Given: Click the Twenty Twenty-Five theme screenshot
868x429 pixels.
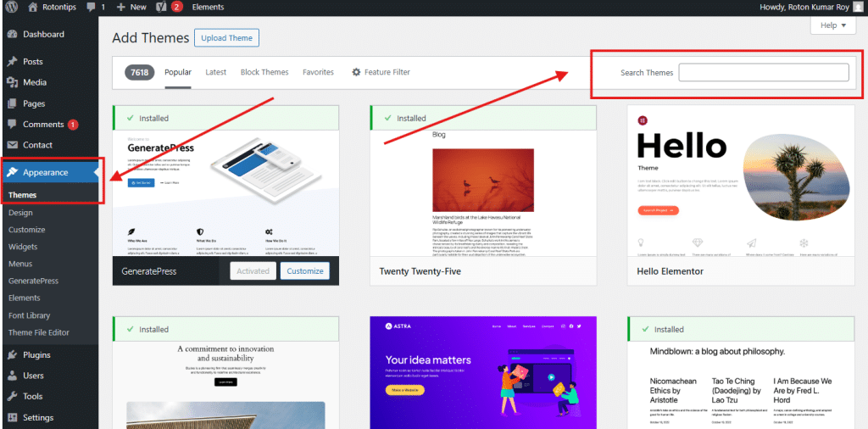Looking at the screenshot, I should (483, 193).
